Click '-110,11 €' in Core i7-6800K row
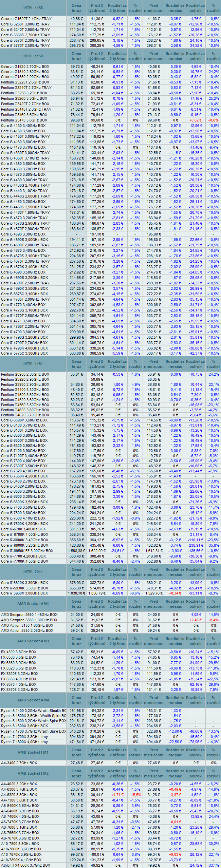 [195, 540]
